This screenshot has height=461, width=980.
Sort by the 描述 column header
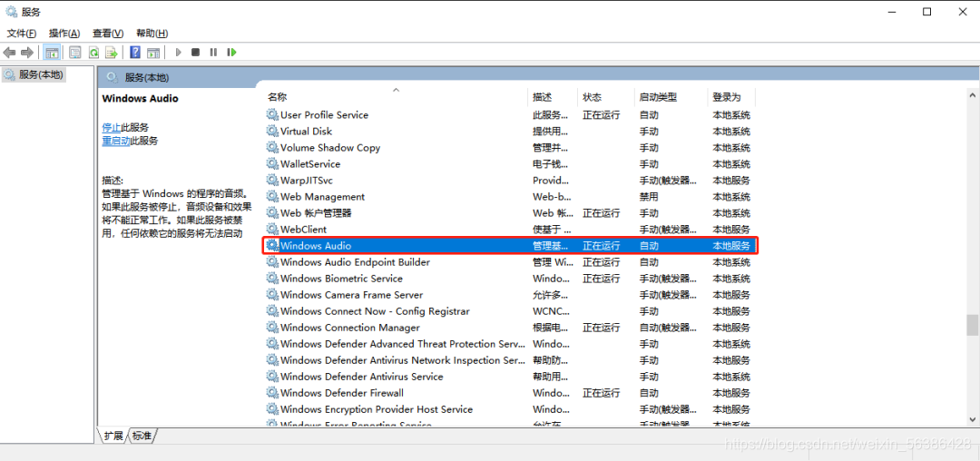542,97
